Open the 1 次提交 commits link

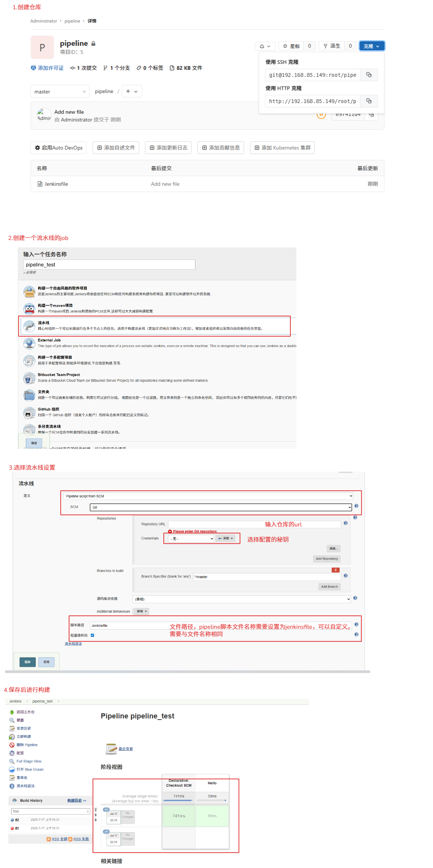click(x=83, y=68)
